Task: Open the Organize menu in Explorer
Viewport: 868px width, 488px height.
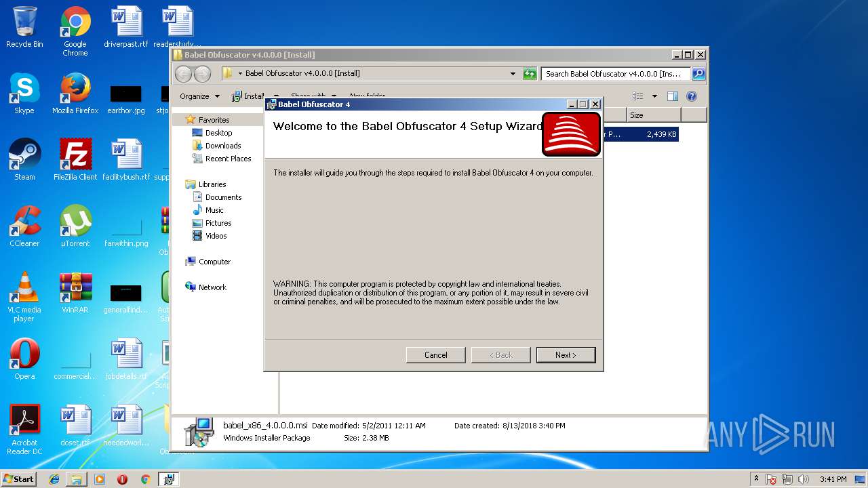Action: pos(199,96)
